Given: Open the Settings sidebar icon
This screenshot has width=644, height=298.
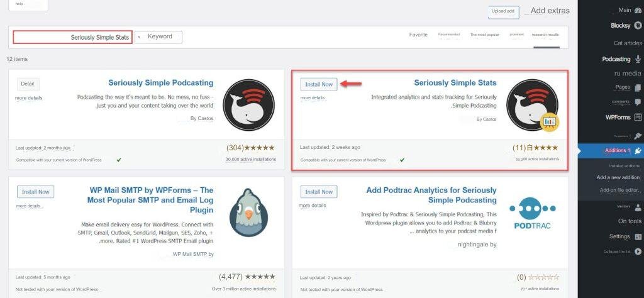Looking at the screenshot, I should click(x=638, y=237).
